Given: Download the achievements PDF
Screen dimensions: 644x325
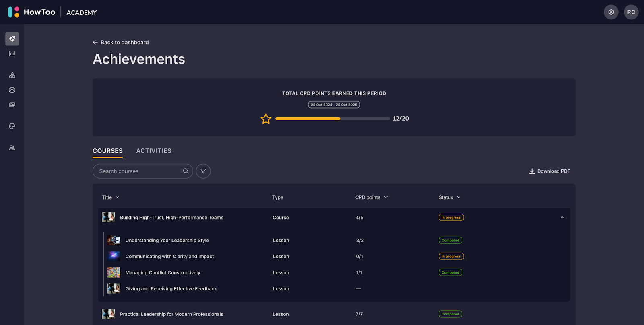Looking at the screenshot, I should (x=549, y=171).
